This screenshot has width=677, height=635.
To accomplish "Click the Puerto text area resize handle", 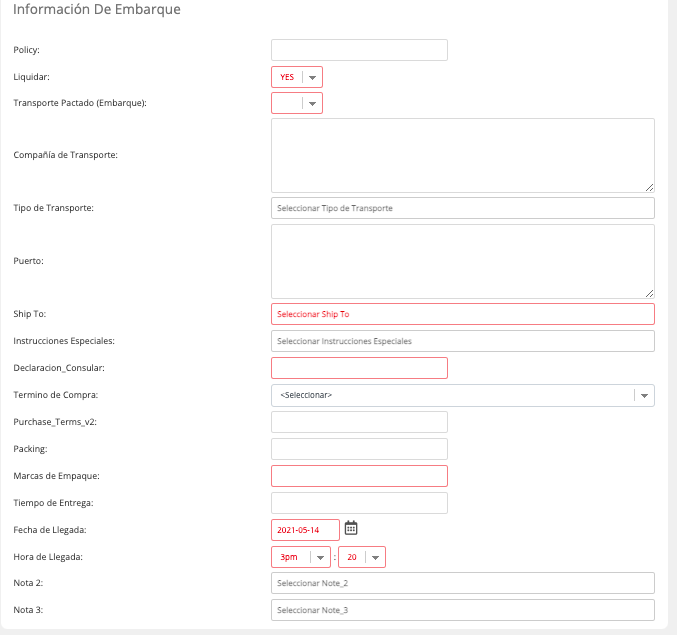I will pos(649,294).
